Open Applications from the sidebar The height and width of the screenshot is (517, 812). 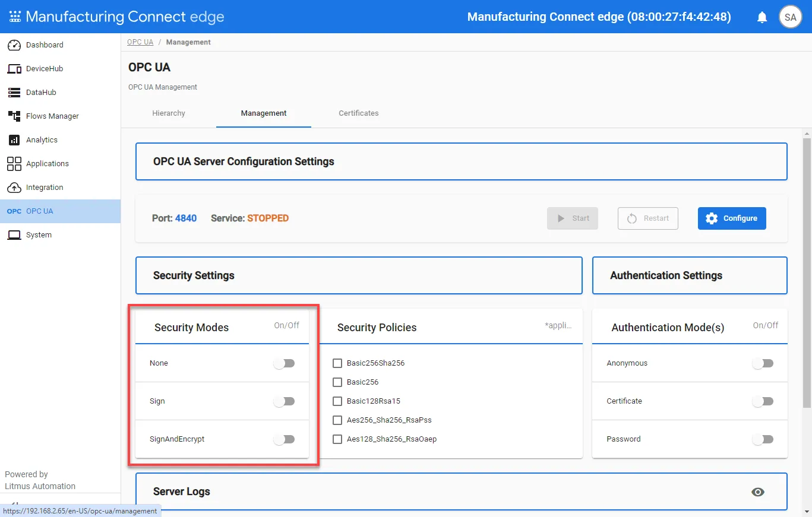tap(60, 164)
